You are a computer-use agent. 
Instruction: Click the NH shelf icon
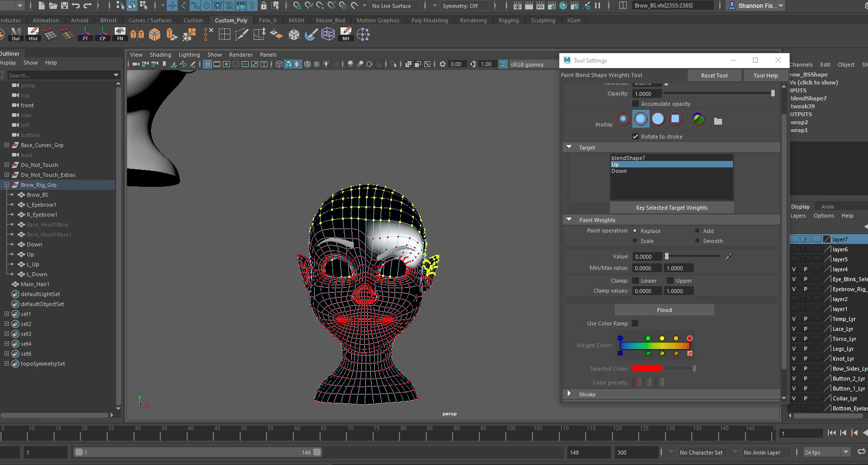pos(346,34)
